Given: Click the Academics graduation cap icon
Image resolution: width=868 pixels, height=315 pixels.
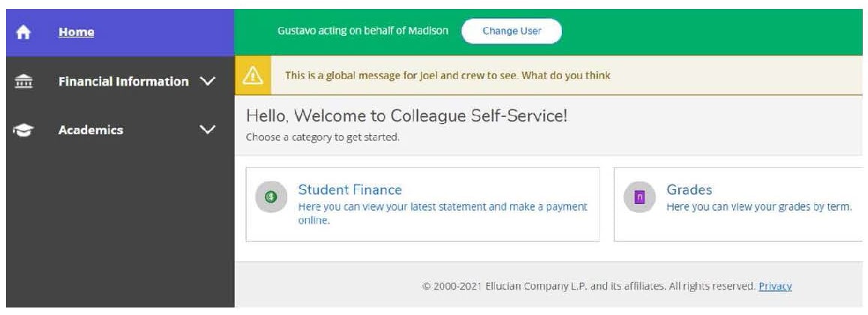Looking at the screenshot, I should point(23,130).
